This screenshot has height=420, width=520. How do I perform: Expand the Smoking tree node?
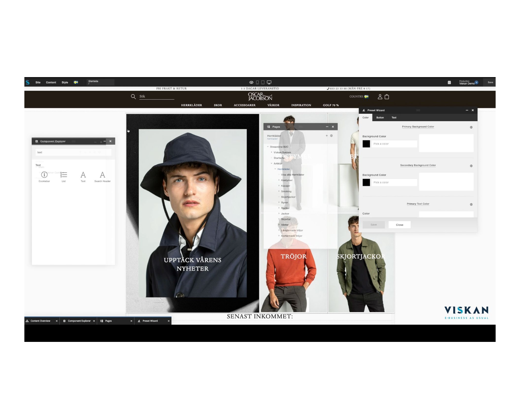(x=279, y=191)
